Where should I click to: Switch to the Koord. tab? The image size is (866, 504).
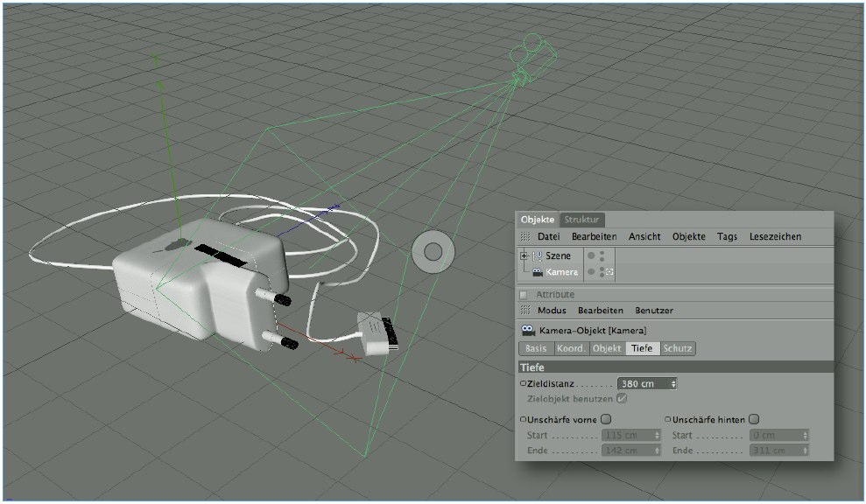coord(571,348)
